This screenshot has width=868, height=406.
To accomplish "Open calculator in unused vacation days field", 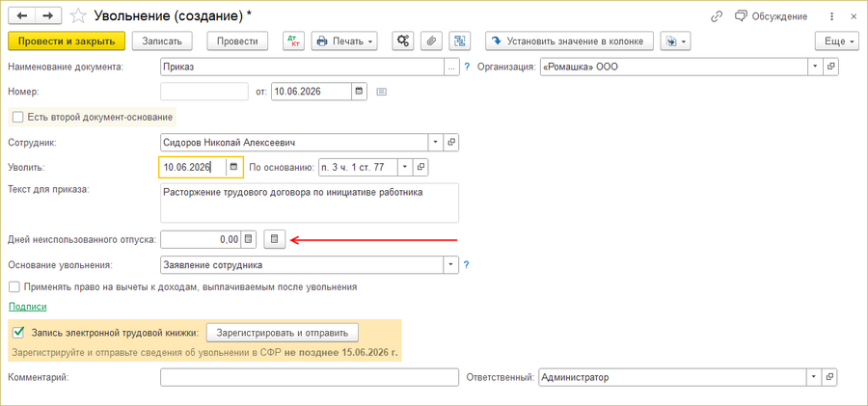I will (248, 239).
